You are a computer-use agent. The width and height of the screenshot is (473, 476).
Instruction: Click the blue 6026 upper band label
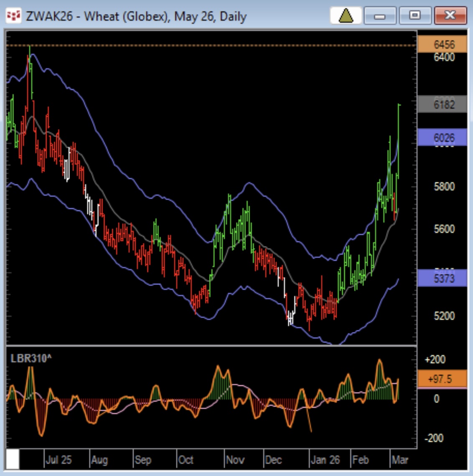(442, 137)
